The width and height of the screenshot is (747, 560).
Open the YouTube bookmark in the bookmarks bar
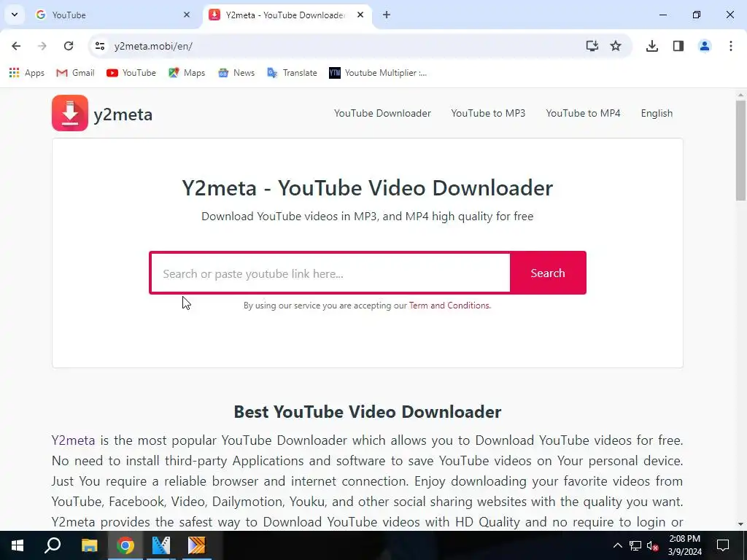[x=131, y=73]
